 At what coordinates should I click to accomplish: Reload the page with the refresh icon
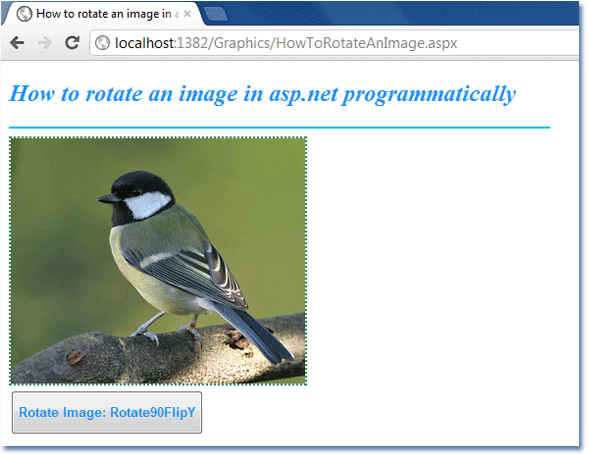[x=72, y=43]
